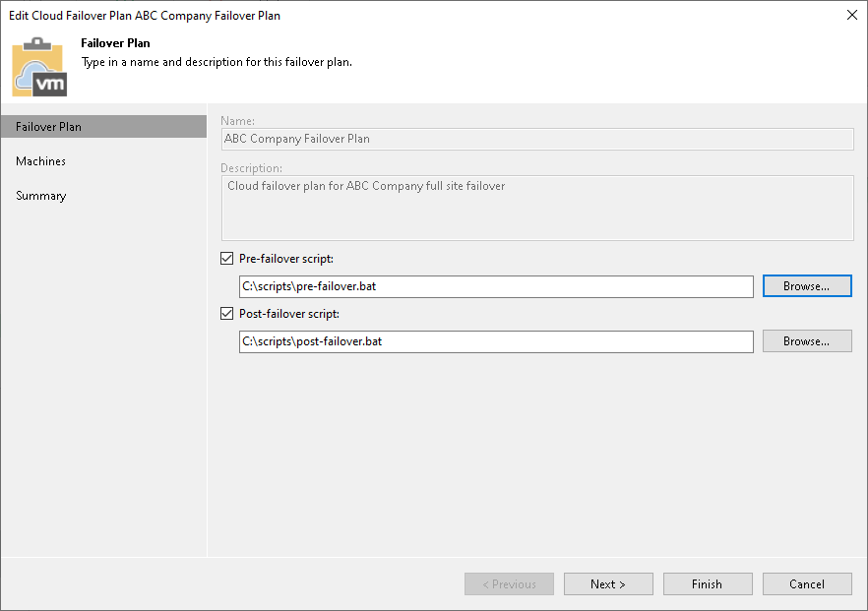Browse for a pre-failover script file
The width and height of the screenshot is (868, 611).
tap(806, 285)
